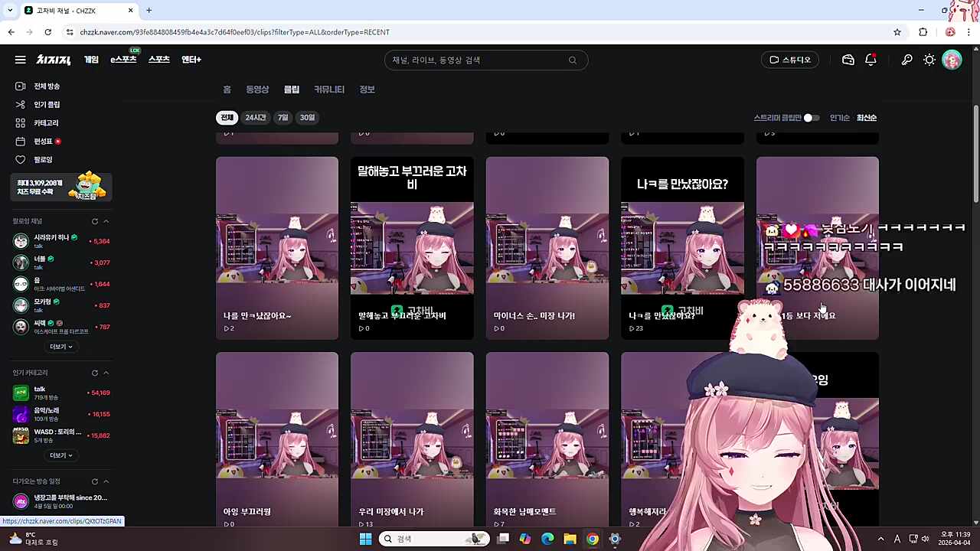Switch to the 커뮤니티 channel tab
Viewport: 980px width, 551px height.
coord(329,90)
